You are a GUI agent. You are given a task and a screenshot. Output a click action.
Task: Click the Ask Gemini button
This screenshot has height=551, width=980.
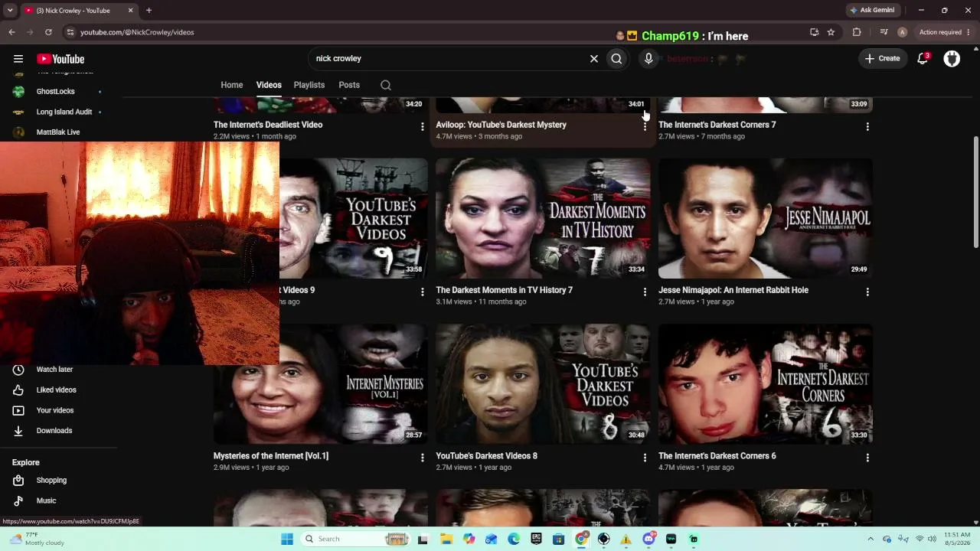(x=873, y=10)
